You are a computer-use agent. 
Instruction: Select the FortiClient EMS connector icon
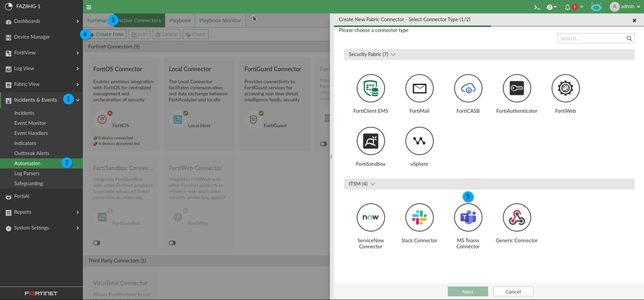pyautogui.click(x=371, y=89)
